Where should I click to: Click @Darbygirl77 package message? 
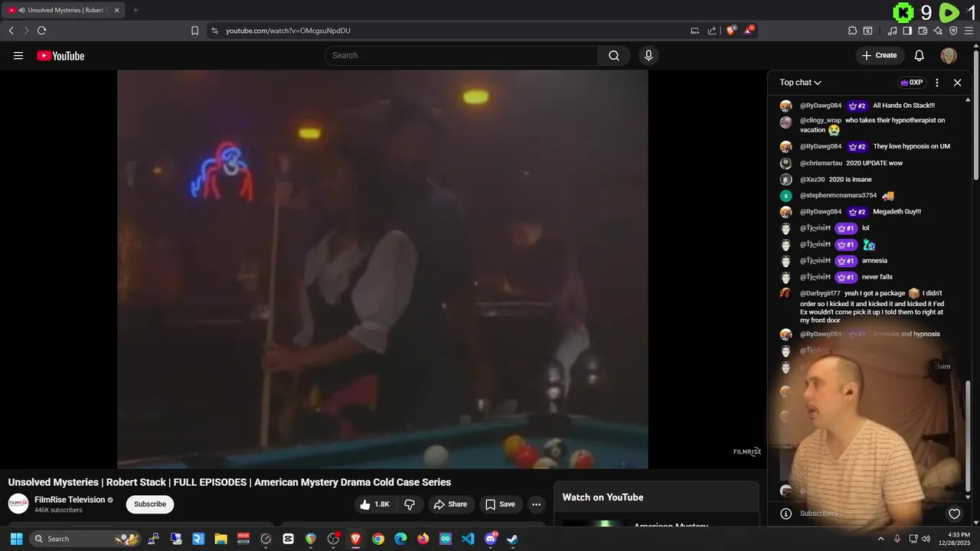pos(872,307)
